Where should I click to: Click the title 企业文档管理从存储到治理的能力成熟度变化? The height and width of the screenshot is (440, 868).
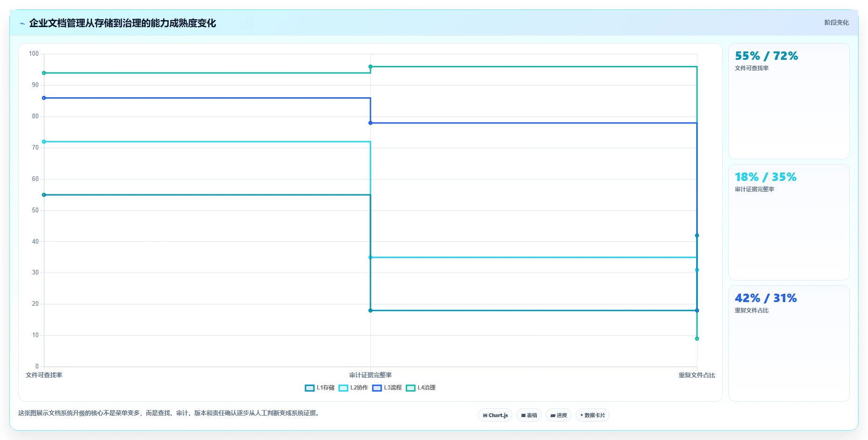[x=122, y=23]
